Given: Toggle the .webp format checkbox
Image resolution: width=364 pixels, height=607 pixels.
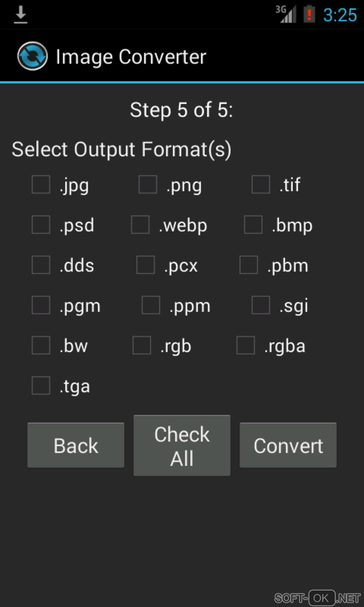Looking at the screenshot, I should (140, 225).
